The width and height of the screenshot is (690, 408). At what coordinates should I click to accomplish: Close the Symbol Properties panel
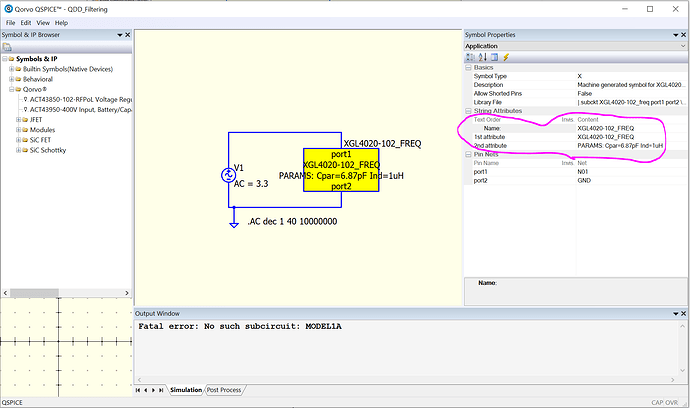coord(683,35)
